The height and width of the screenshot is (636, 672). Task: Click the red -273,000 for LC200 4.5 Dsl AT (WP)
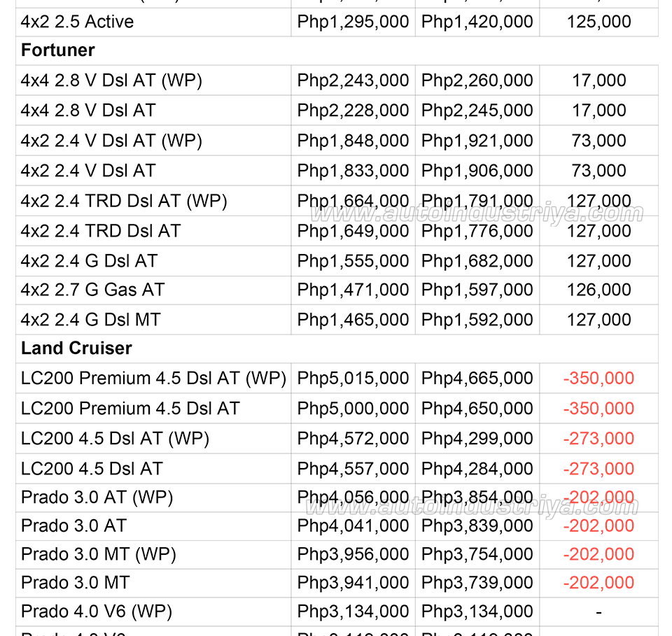coord(598,439)
